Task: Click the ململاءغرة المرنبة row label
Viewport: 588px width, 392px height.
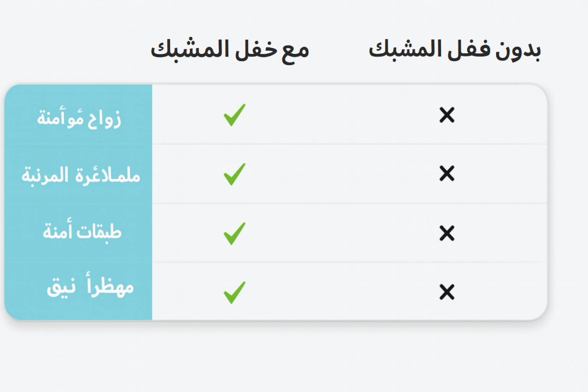Action: click(x=81, y=175)
